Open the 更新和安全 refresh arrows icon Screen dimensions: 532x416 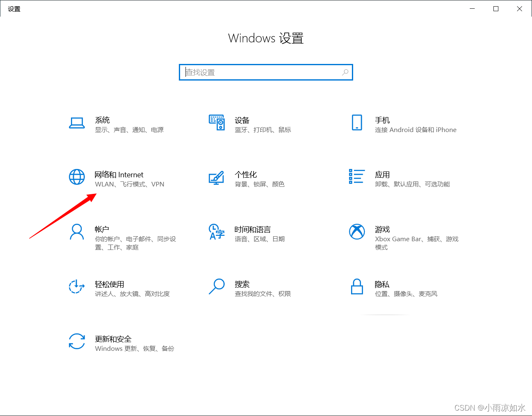point(77,341)
